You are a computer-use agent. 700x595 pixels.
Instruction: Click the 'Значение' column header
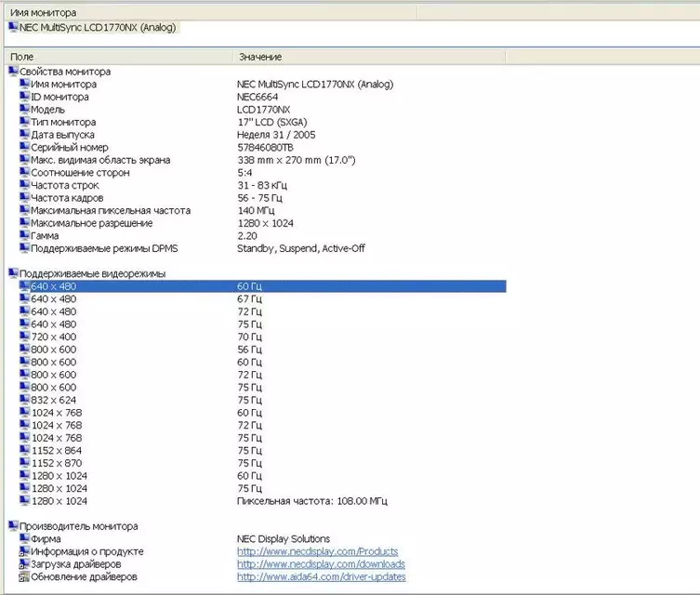370,57
